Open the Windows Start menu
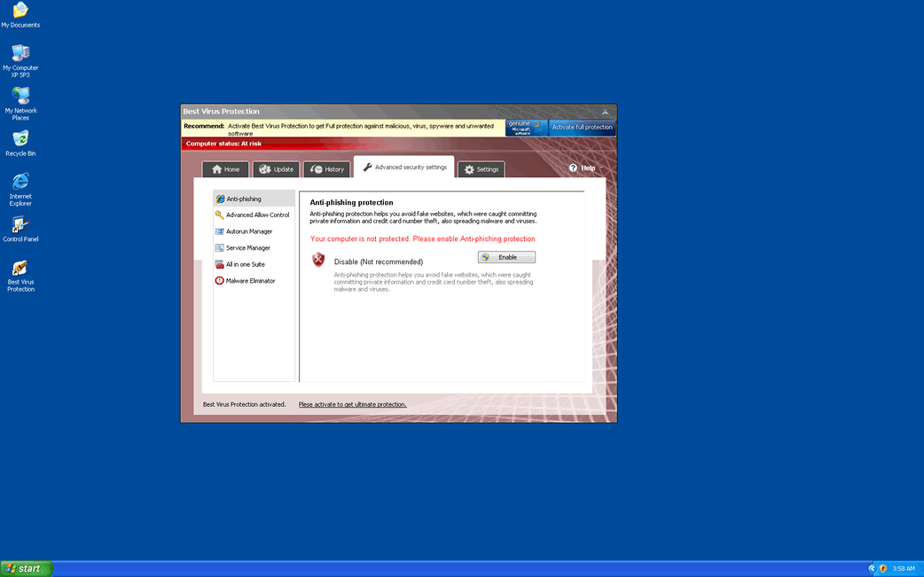The height and width of the screenshot is (577, 924). pos(26,568)
